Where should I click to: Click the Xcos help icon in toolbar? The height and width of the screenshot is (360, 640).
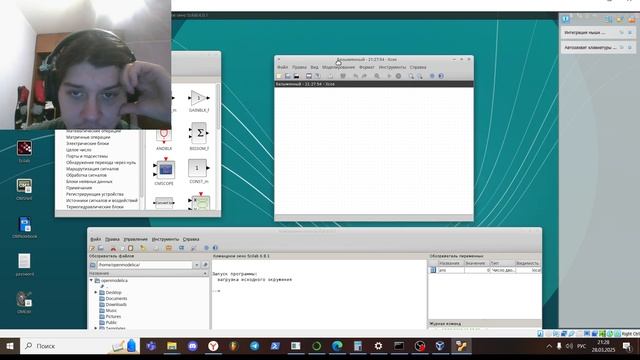click(x=441, y=76)
